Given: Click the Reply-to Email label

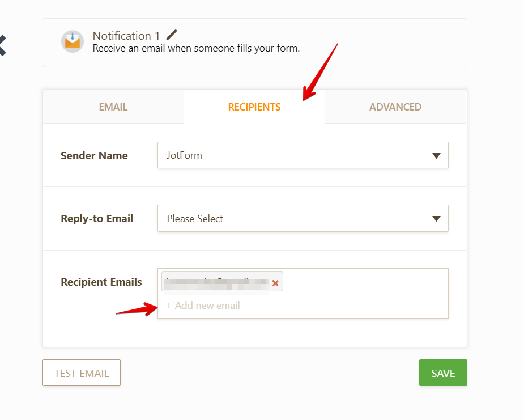Looking at the screenshot, I should pos(97,218).
